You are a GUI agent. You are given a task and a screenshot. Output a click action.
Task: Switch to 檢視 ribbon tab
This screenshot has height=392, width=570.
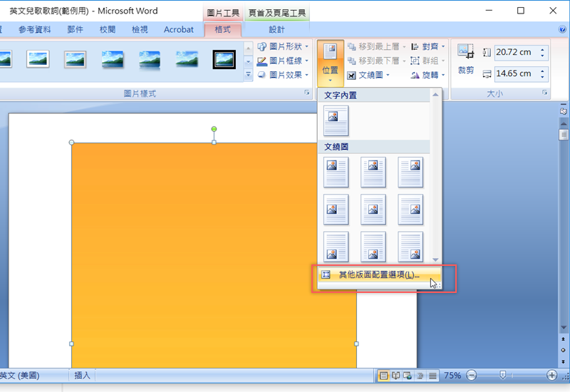[x=140, y=29]
